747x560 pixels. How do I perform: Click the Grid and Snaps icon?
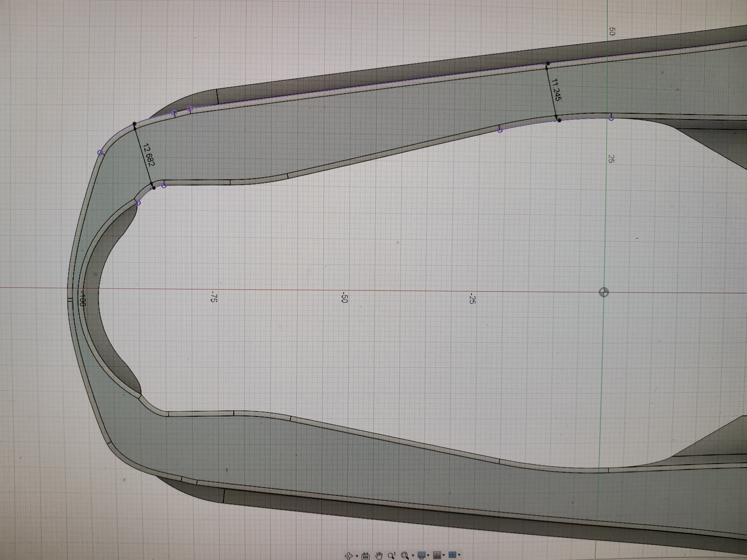[x=437, y=555]
